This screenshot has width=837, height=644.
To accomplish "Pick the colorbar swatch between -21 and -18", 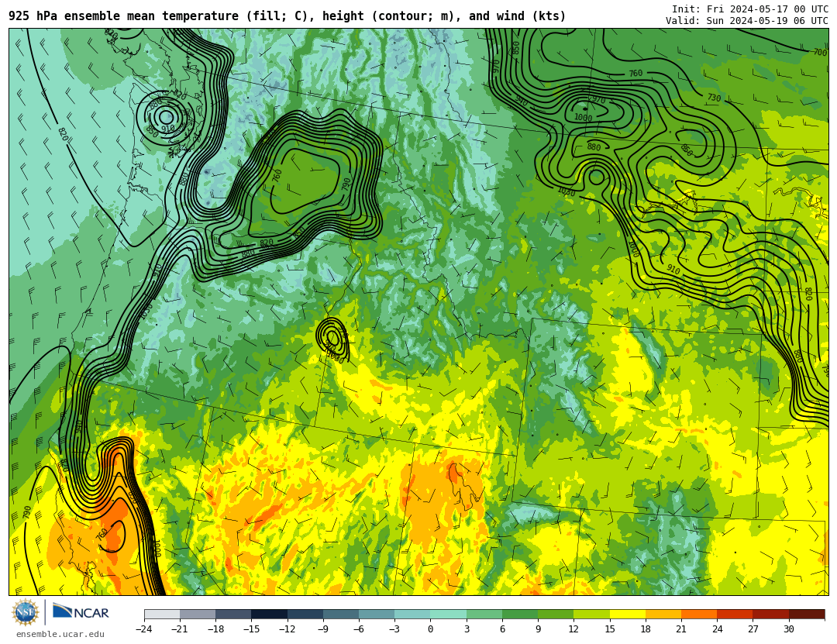I will (198, 614).
